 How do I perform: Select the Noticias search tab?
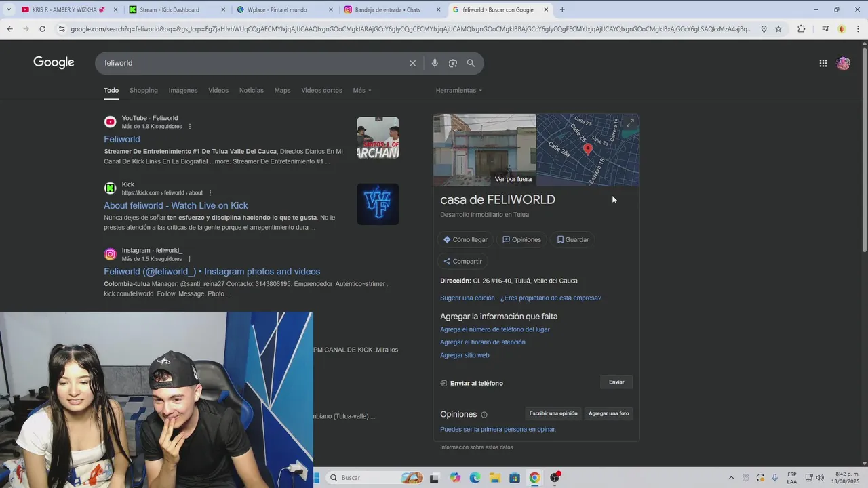251,90
